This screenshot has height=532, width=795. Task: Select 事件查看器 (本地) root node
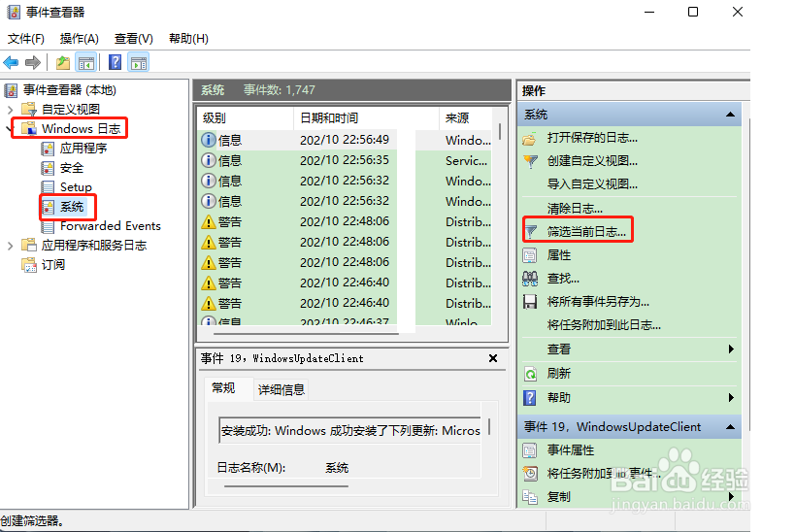pos(70,90)
